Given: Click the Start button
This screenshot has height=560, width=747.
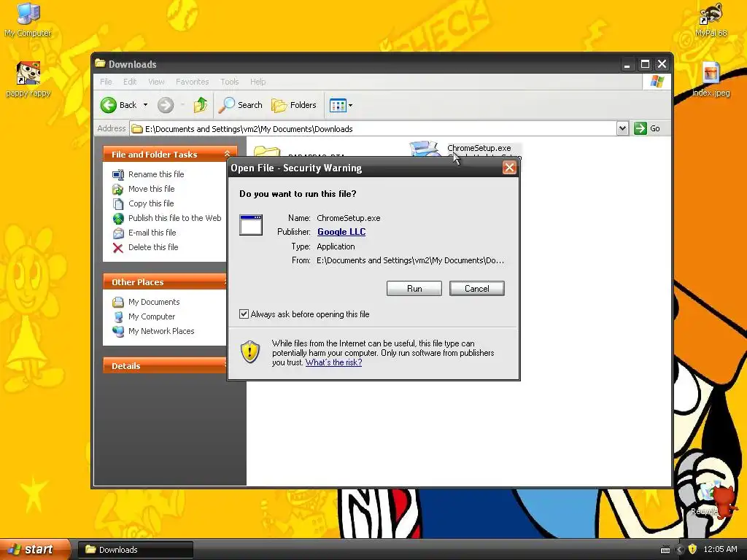Looking at the screenshot, I should click(35, 550).
